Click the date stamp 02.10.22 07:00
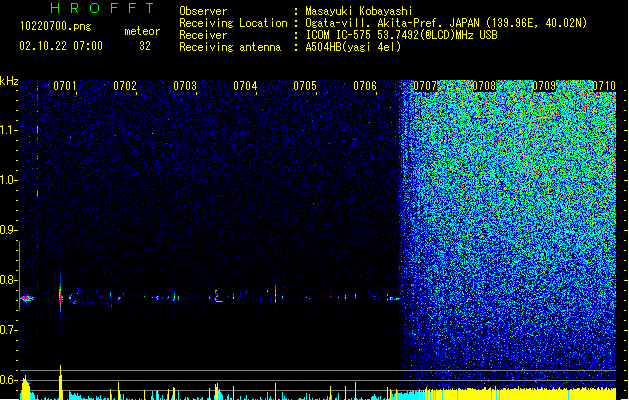This screenshot has width=629, height=400. (x=61, y=46)
